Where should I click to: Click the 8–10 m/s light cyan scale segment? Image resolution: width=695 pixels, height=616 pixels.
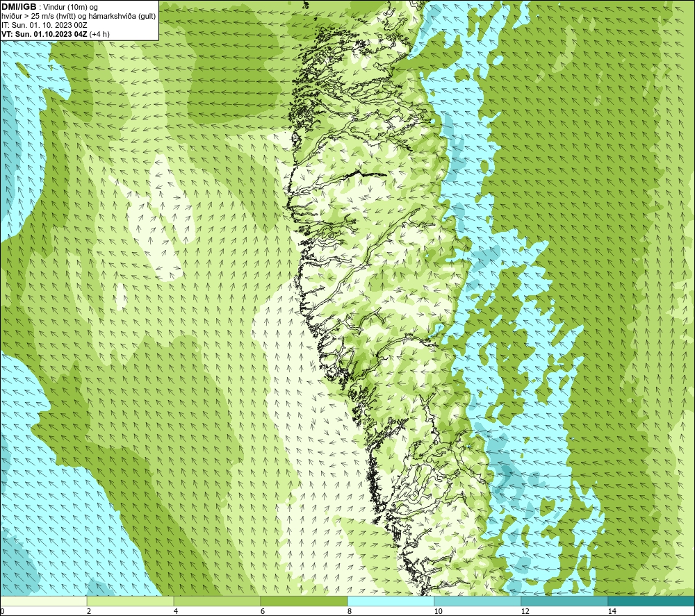pyautogui.click(x=391, y=601)
